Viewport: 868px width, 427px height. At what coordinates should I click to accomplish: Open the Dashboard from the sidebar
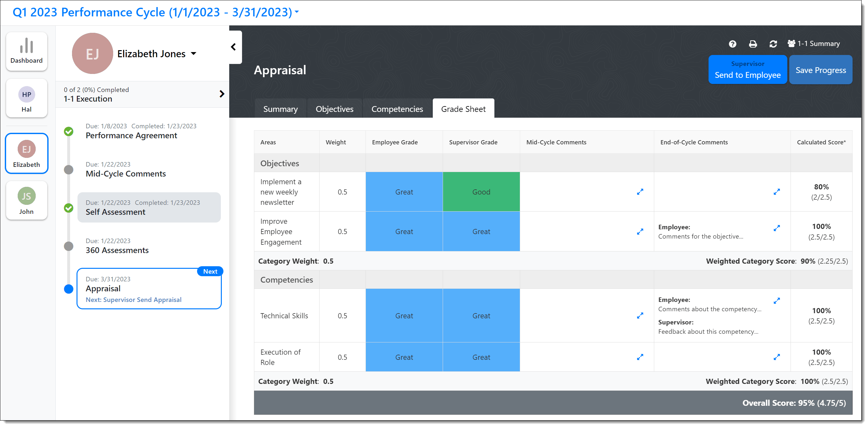pyautogui.click(x=26, y=51)
